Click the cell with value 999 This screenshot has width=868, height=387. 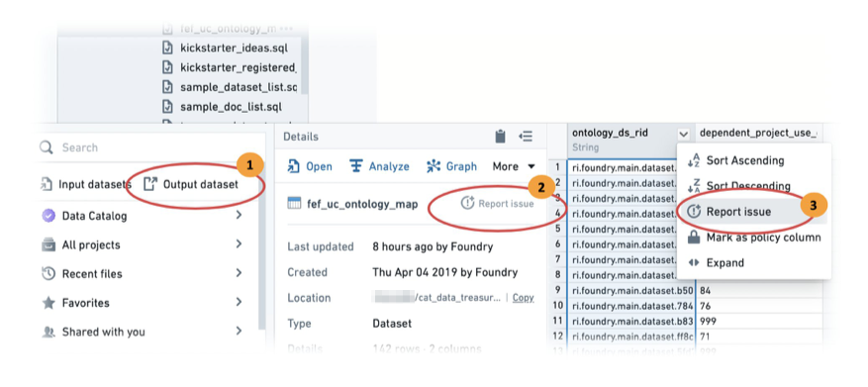(x=758, y=321)
